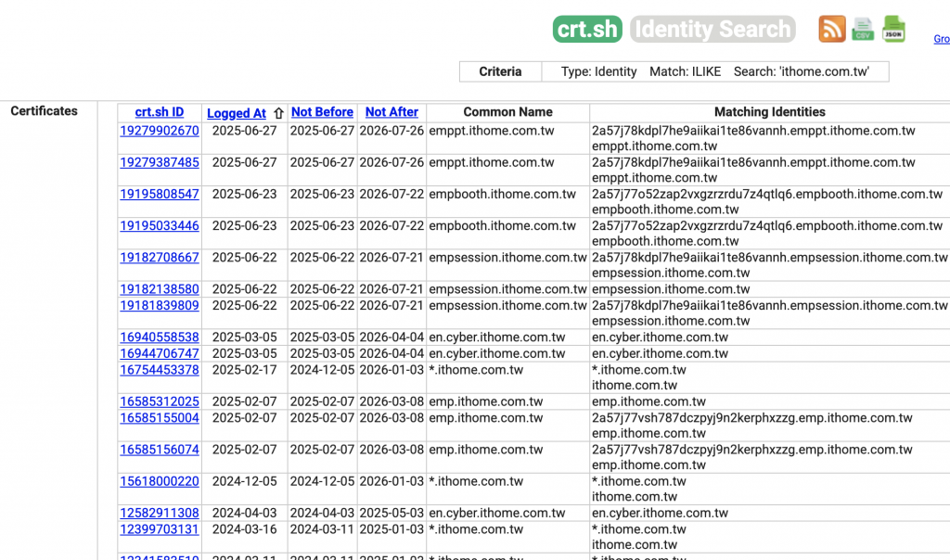Open the crt.sh home logo
Viewport: 950px width, 560px height.
click(x=587, y=29)
